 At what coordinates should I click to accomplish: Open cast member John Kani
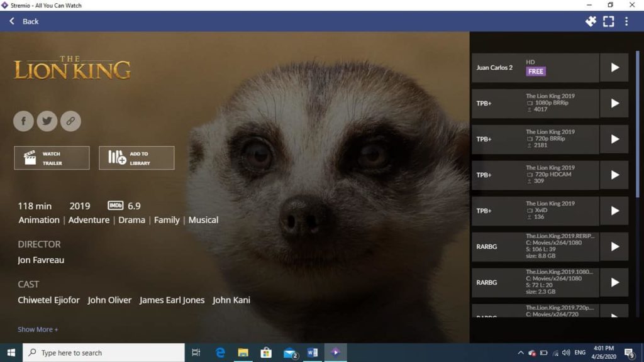tap(231, 300)
